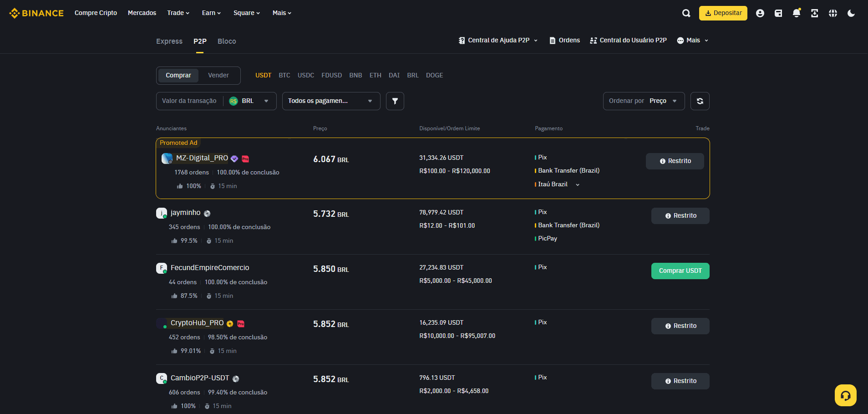Click Mercados menu item
The width and height of the screenshot is (868, 414).
click(142, 13)
